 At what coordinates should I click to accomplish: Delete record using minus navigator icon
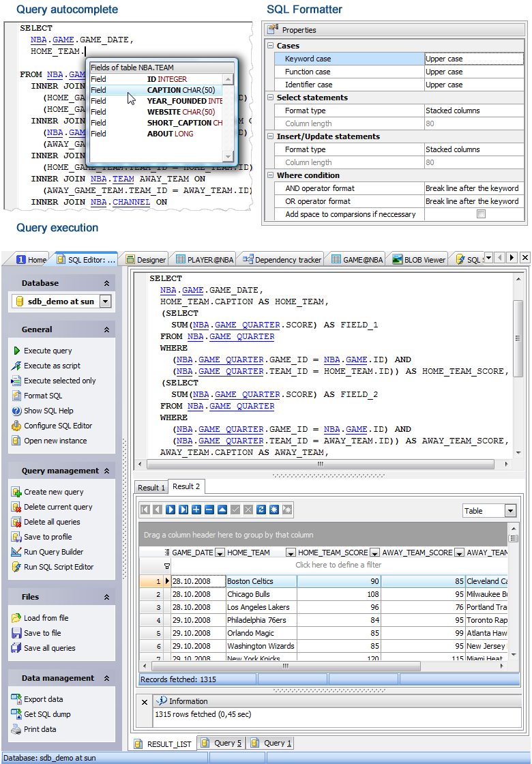coord(209,510)
